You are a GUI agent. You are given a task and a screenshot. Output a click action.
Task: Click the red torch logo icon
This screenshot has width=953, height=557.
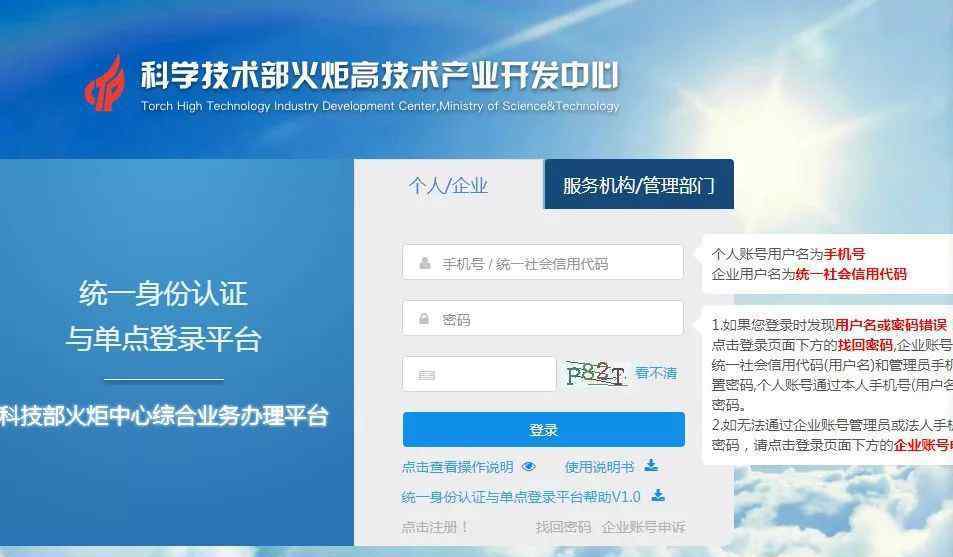(x=105, y=83)
